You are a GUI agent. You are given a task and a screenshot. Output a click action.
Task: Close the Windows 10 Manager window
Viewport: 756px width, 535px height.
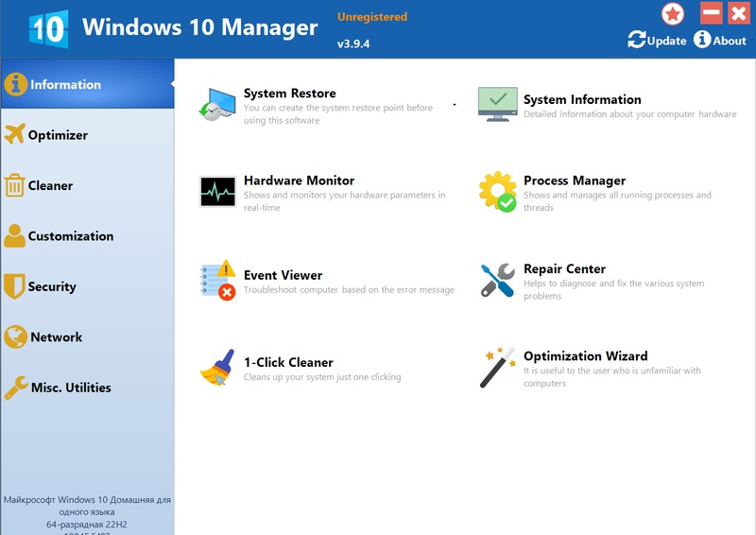pos(739,12)
